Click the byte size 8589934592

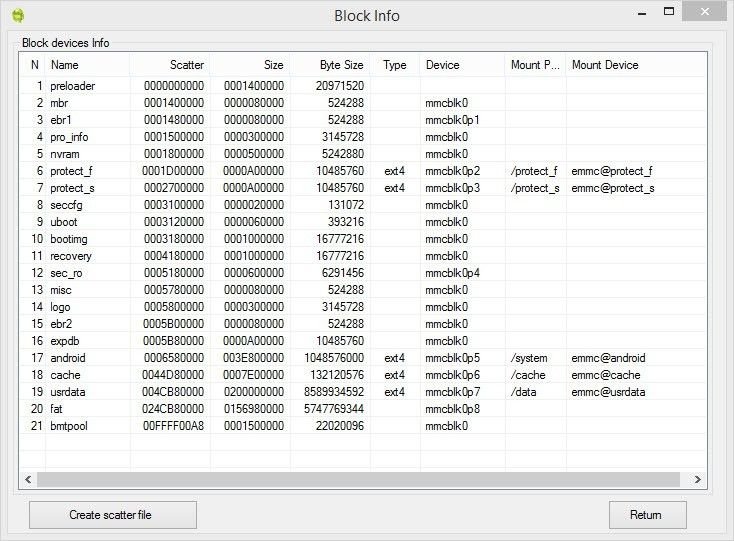334,392
